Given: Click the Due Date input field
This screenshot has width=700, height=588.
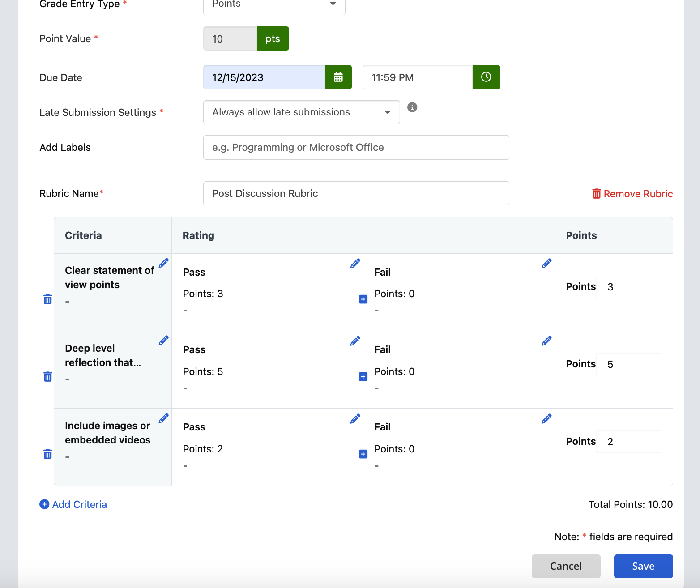Looking at the screenshot, I should [265, 77].
